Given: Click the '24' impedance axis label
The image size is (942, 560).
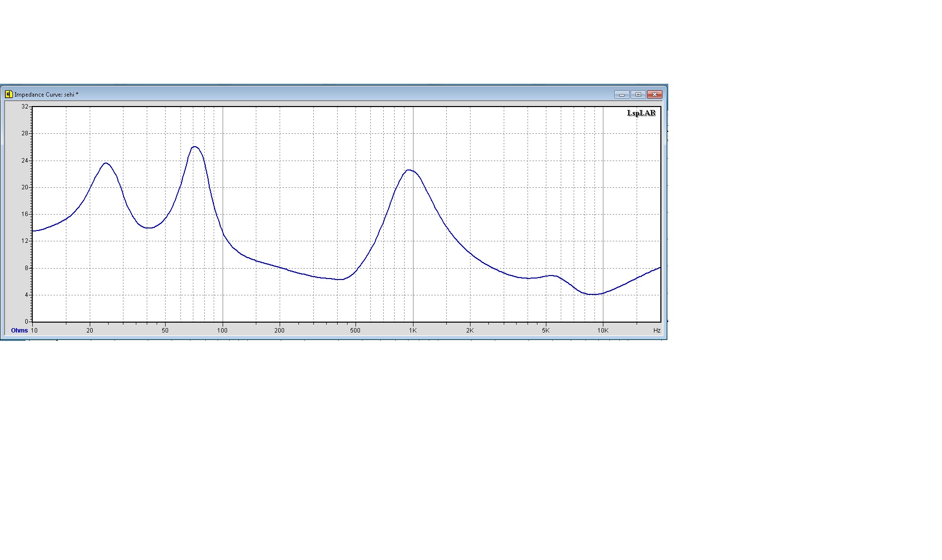Looking at the screenshot, I should (25, 161).
